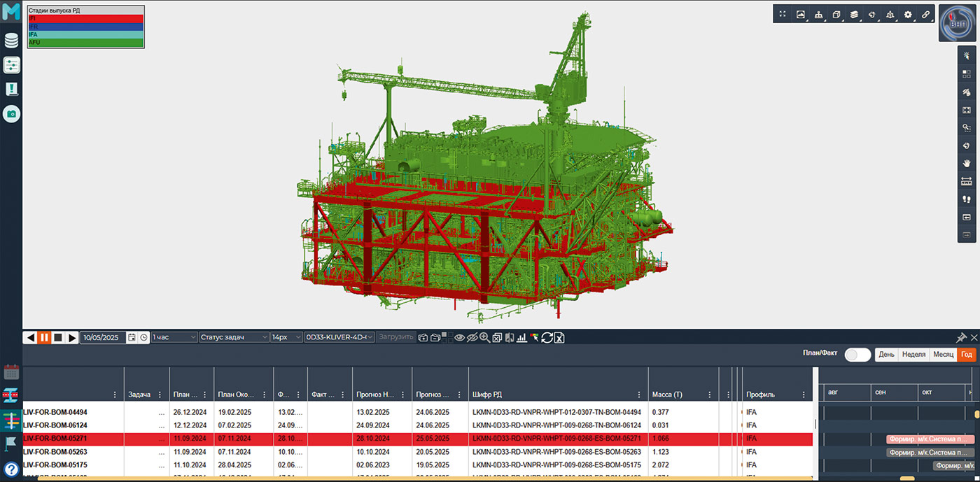Viewport: 980px width, 482px height.
Task: Click the open eye show-elements icon
Action: 459,337
